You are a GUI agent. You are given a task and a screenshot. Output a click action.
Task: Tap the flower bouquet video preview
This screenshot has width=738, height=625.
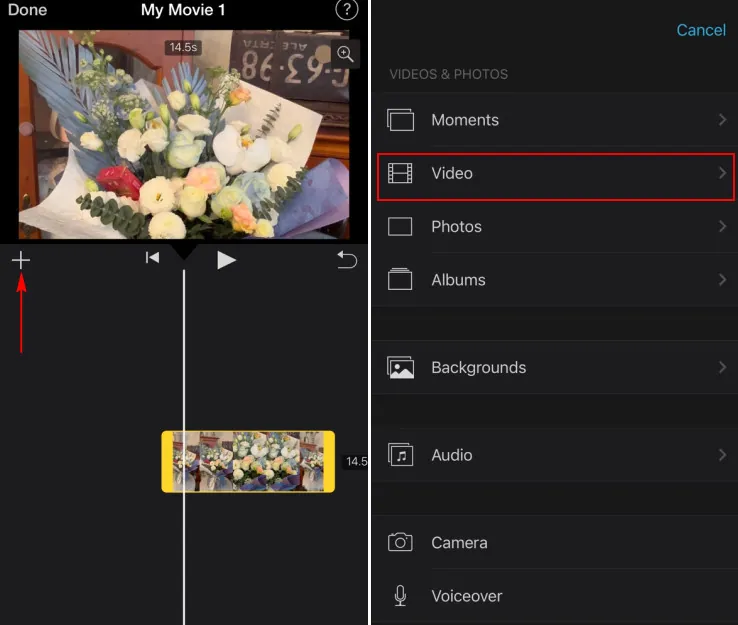[x=184, y=135]
